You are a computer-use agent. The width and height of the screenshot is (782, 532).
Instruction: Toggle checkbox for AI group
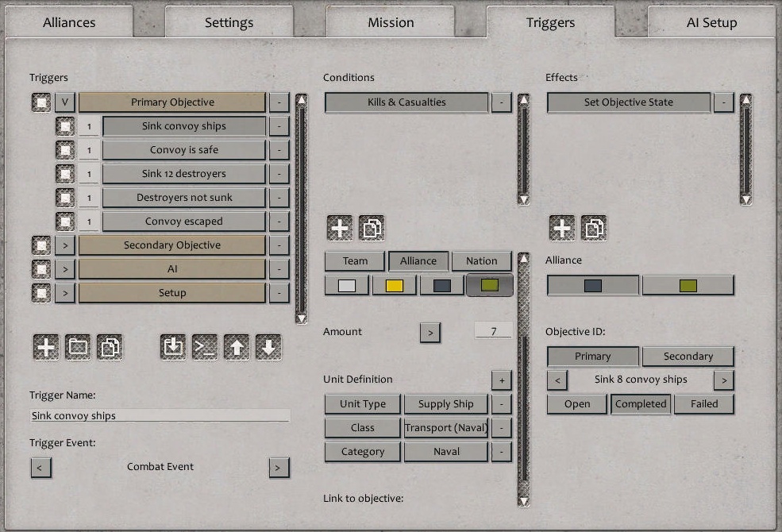pos(41,269)
